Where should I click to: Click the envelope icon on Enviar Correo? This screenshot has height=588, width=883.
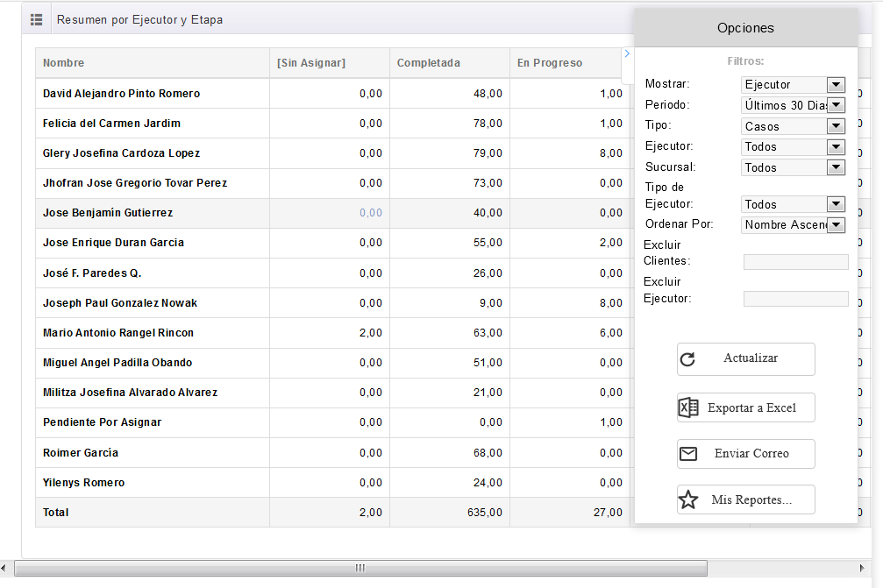point(688,454)
